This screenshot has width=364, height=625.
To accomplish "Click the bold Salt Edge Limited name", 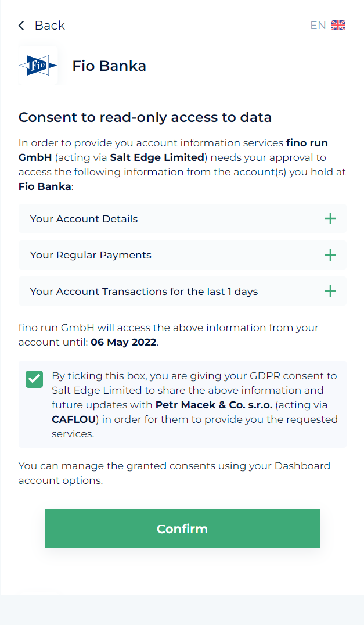I will pyautogui.click(x=157, y=157).
